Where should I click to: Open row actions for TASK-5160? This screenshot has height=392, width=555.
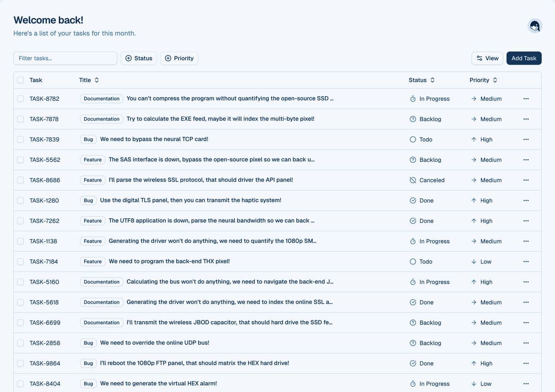click(x=526, y=282)
